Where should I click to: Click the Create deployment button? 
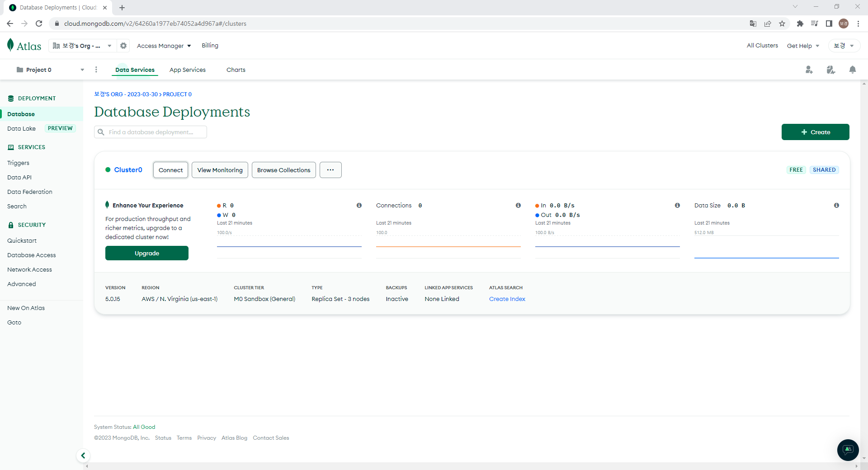pyautogui.click(x=815, y=132)
